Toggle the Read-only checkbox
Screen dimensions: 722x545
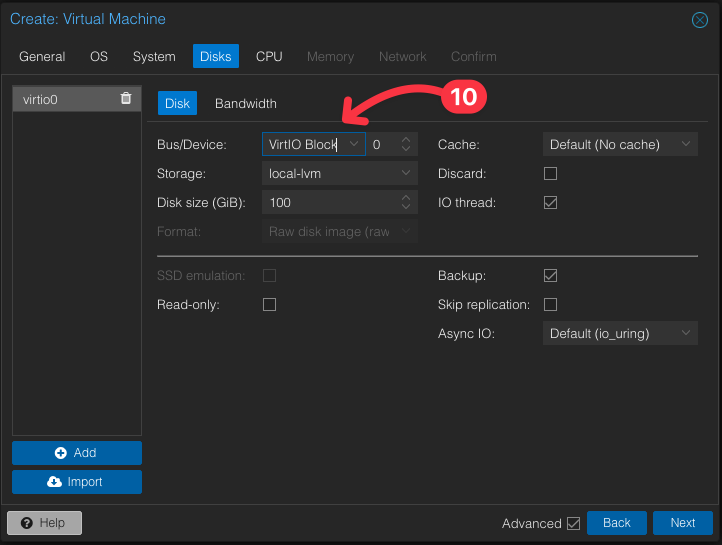point(269,304)
